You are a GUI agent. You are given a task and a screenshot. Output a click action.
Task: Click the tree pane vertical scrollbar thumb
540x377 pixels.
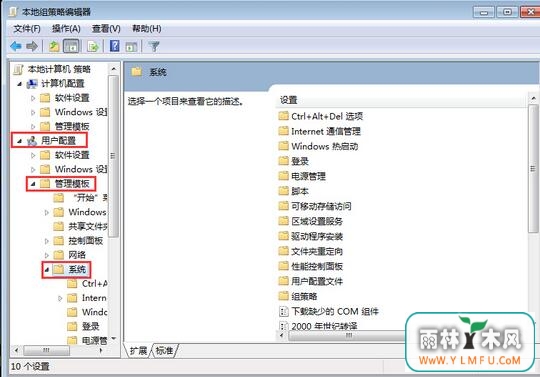pos(113,156)
